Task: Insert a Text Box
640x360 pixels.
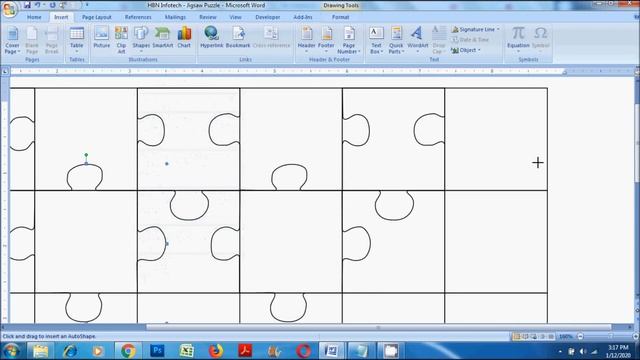Action: (376, 40)
